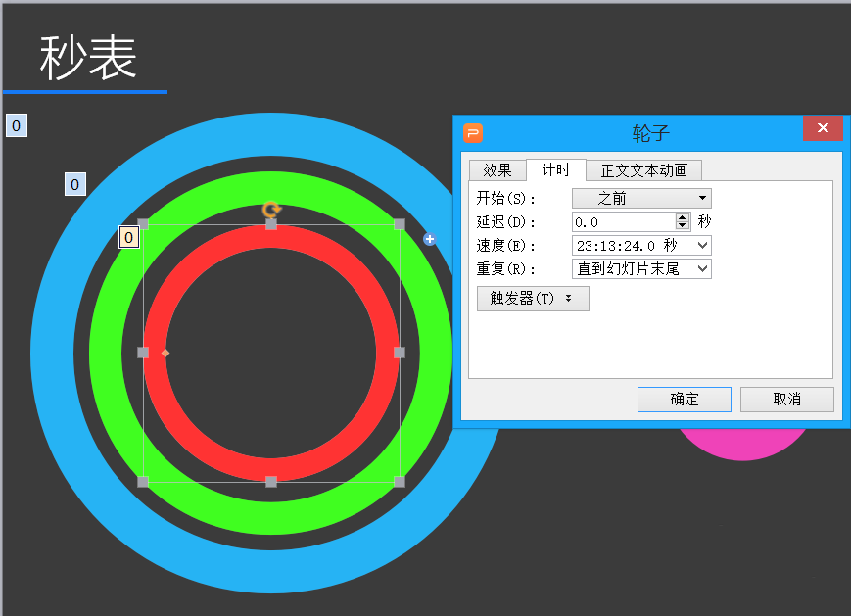The image size is (851, 616).
Task: Expand the 触发器(T) options
Action: 533,299
